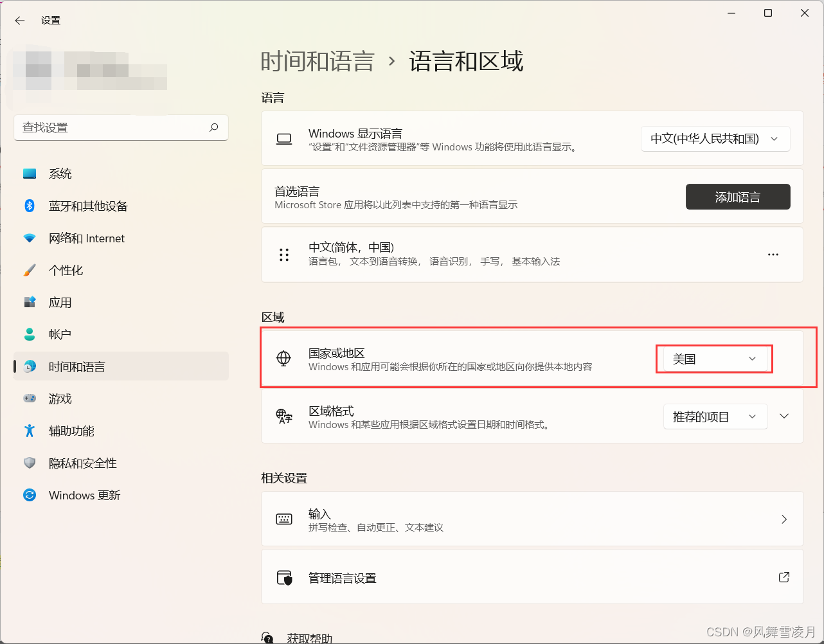The image size is (824, 644).
Task: Click the accessibility figure icon for 辅助功能
Action: click(x=30, y=431)
